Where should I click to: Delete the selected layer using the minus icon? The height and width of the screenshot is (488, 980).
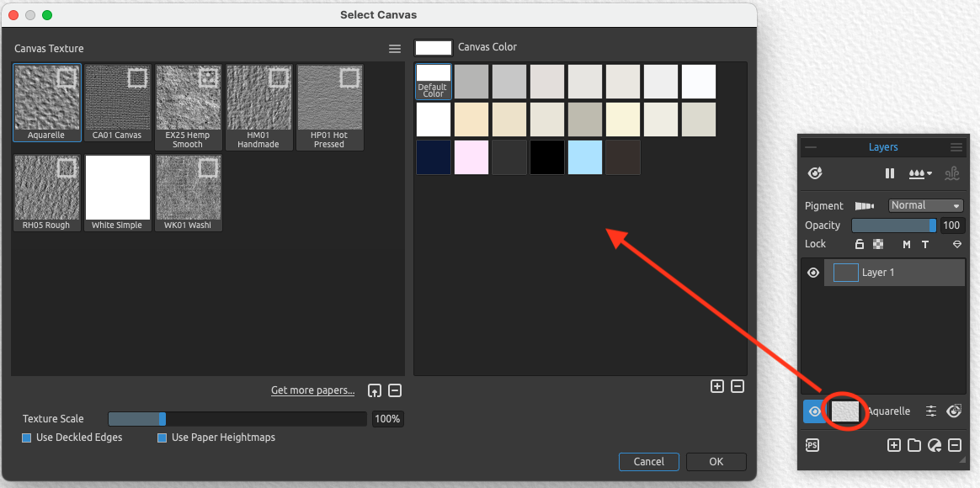(956, 445)
